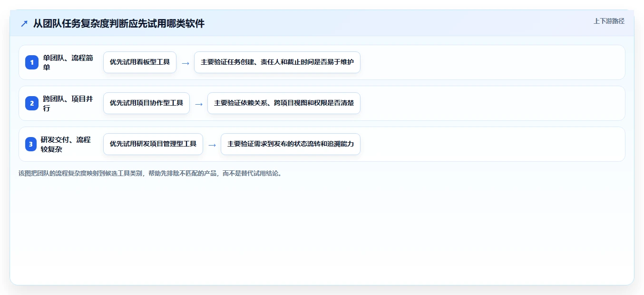
Task: Select the 优先试用研发项目管理型工具 box
Action: coord(153,144)
